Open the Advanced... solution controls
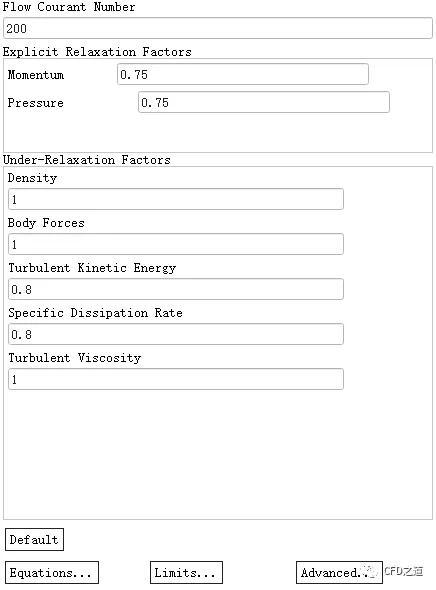This screenshot has height=590, width=436. point(339,573)
